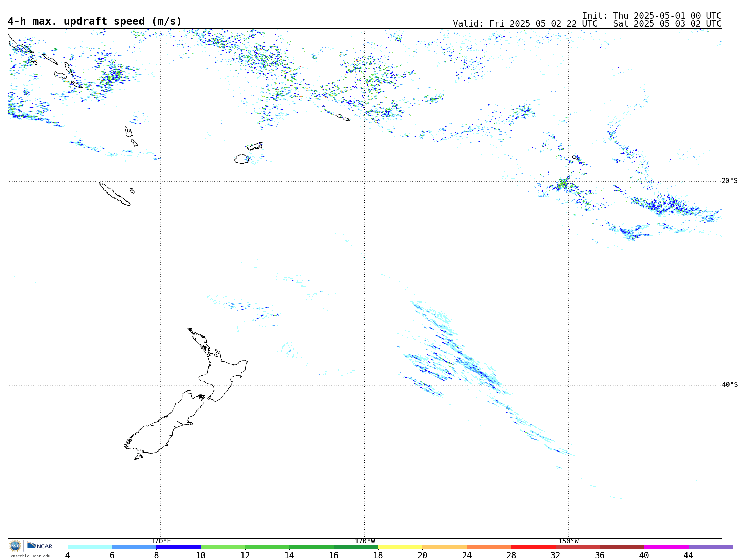Click the colorbar tick label 28
This screenshot has height=560, width=744.
coord(511,556)
